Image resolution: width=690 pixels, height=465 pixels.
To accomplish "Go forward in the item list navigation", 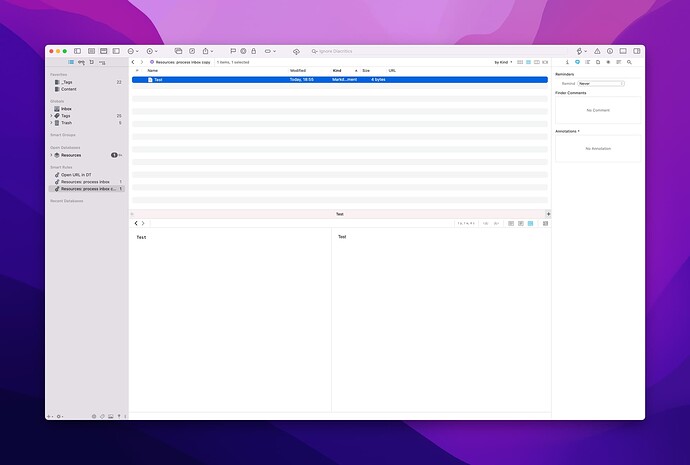I will (x=142, y=62).
